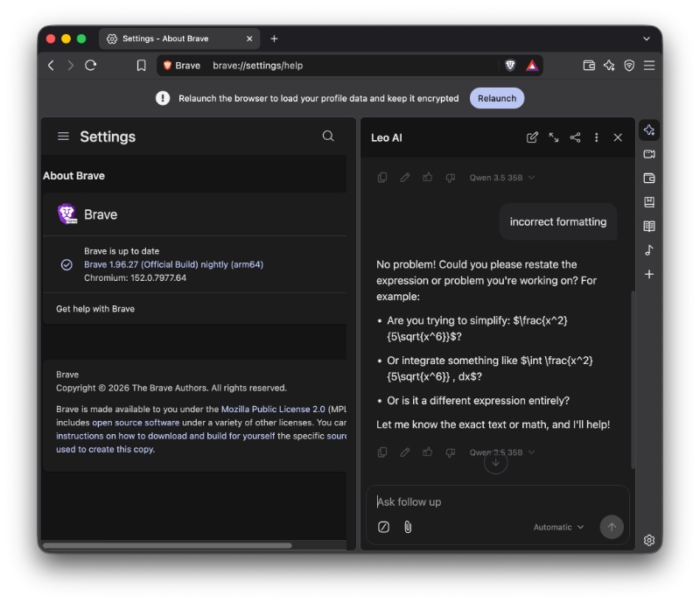Screen dimensions: 700x603
Task: Open the open source software link
Action: coord(136,423)
